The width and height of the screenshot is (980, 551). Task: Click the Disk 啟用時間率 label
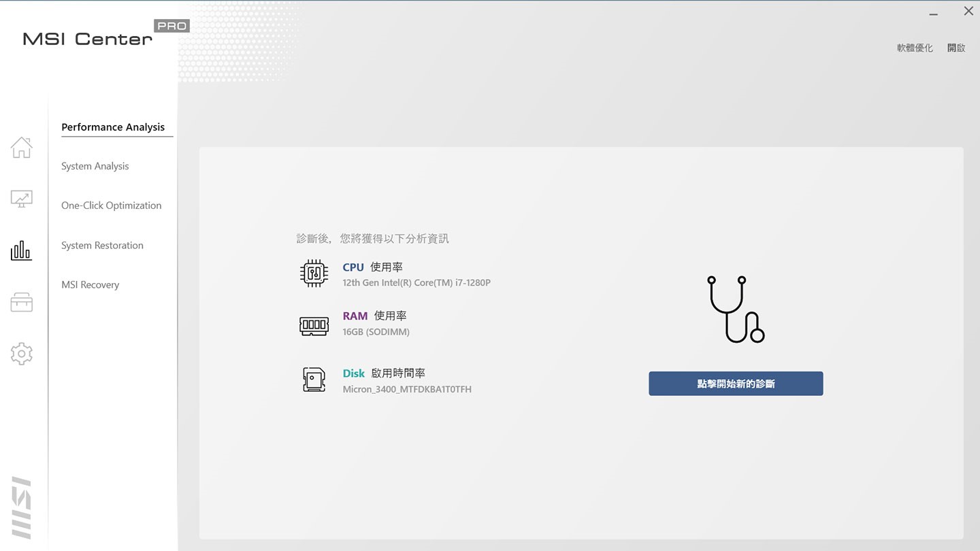[384, 373]
